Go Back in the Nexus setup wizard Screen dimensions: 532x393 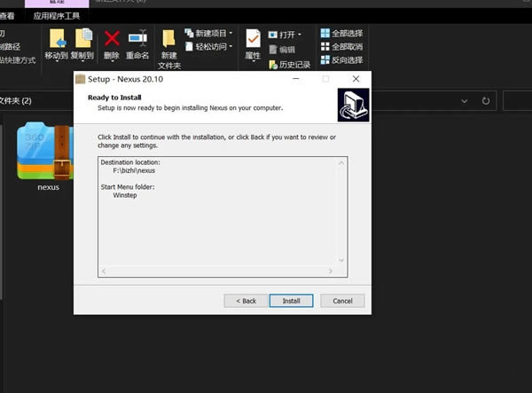[x=246, y=301]
